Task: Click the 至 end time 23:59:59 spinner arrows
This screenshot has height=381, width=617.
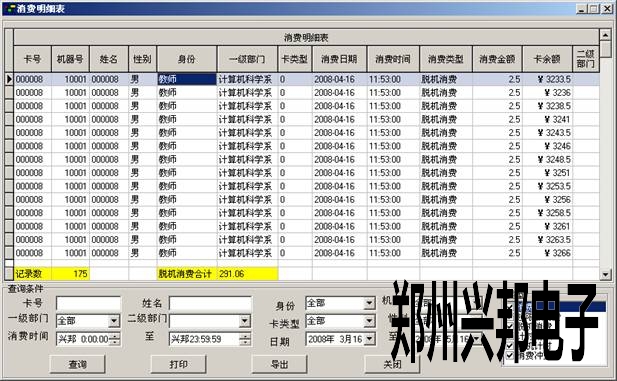Action: pyautogui.click(x=245, y=339)
